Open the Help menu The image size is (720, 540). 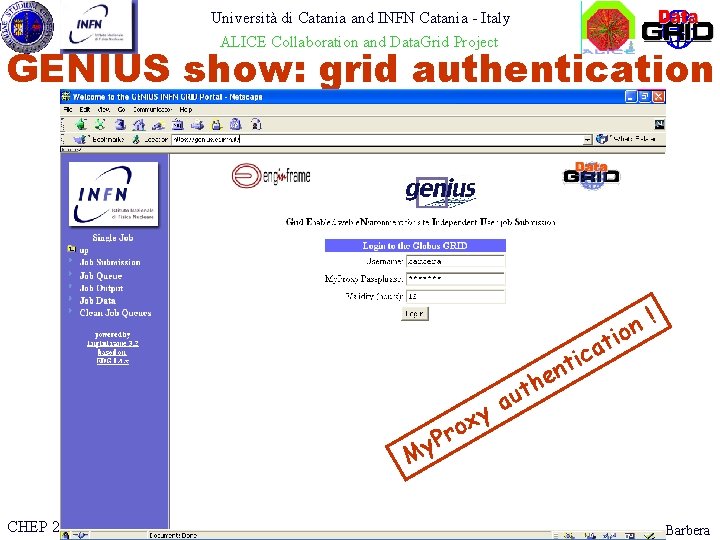point(186,110)
